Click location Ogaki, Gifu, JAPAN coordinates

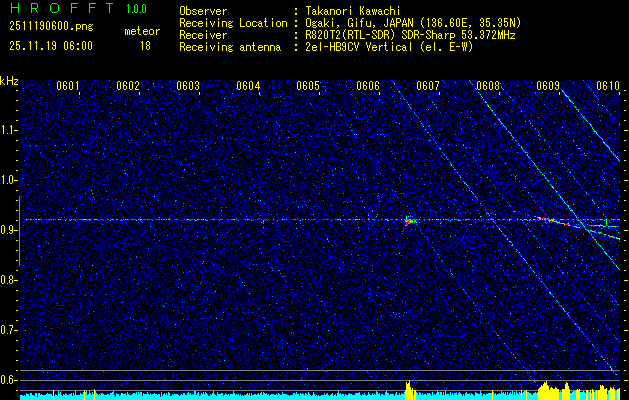[413, 23]
